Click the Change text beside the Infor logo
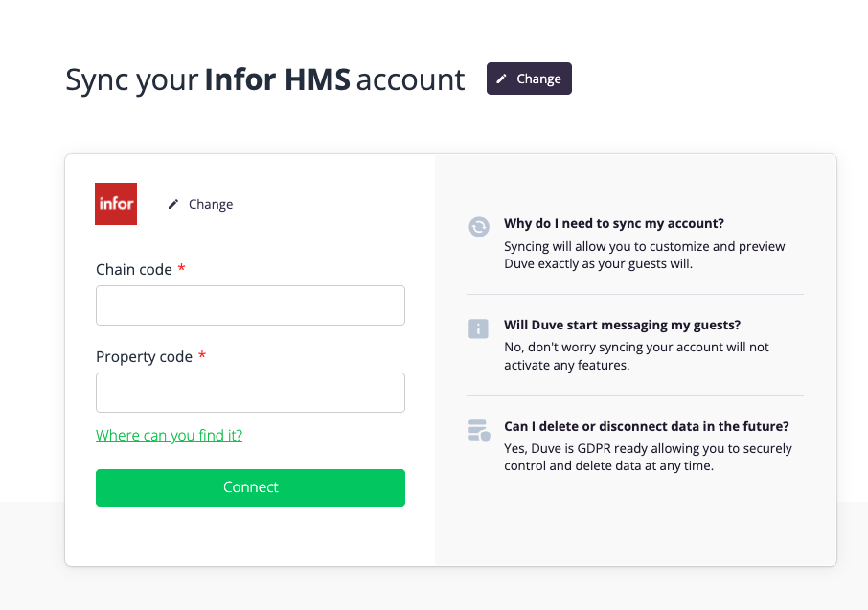 (211, 204)
